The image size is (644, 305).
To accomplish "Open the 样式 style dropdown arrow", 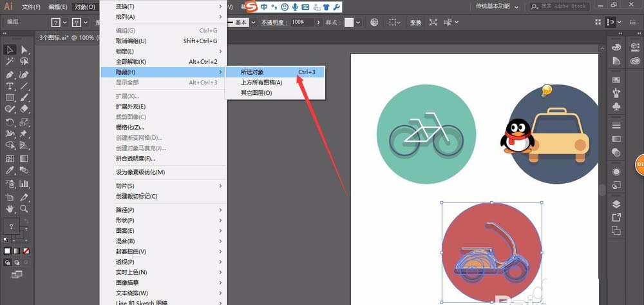I will click(x=359, y=23).
